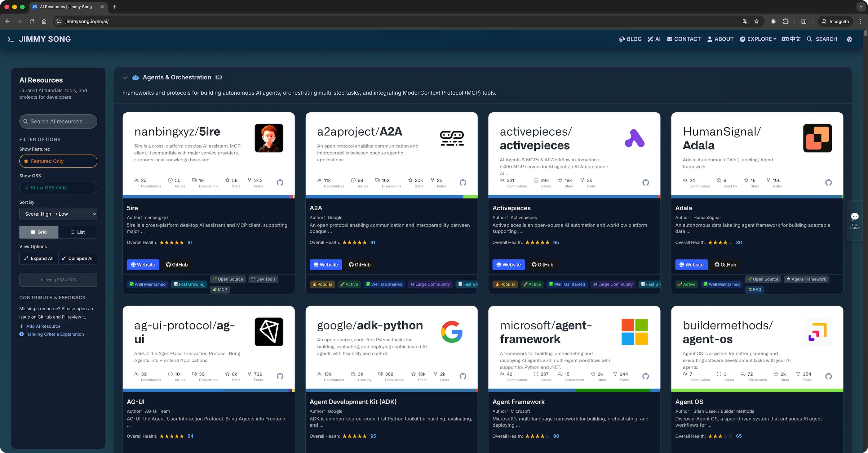The width and height of the screenshot is (868, 453).
Task: Bookmark page with the star icon
Action: pos(756,21)
